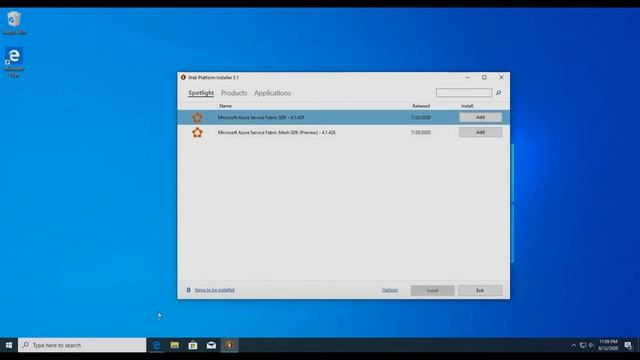This screenshot has width=640, height=360.
Task: Open File Explorer from the taskbar
Action: click(175, 345)
